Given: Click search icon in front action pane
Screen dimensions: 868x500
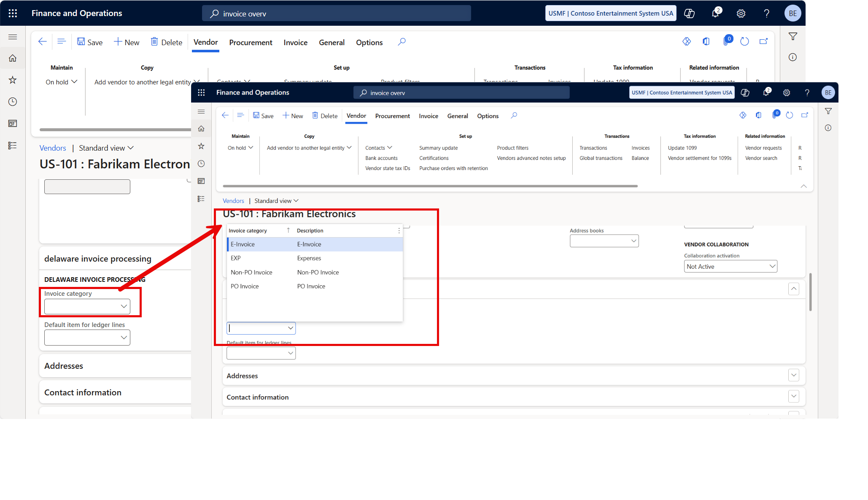Looking at the screenshot, I should click(514, 115).
